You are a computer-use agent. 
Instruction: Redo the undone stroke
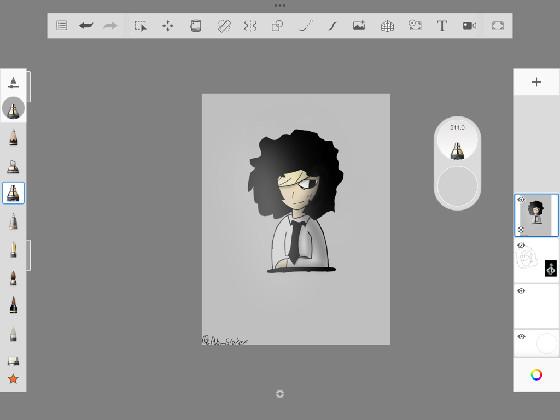point(110,25)
